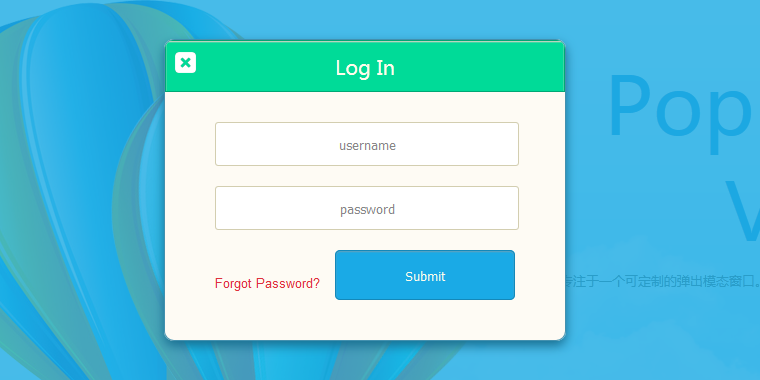
Task: Click the green modal header bar
Action: [x=365, y=66]
